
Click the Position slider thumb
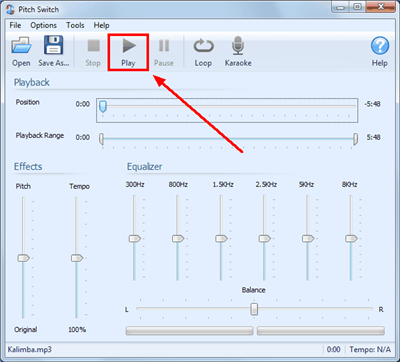[x=103, y=107]
